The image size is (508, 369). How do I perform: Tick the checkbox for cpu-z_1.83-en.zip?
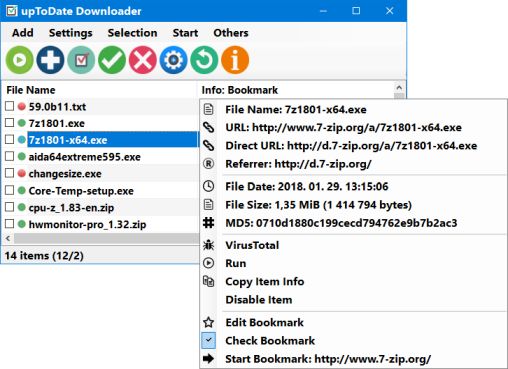coord(10,207)
